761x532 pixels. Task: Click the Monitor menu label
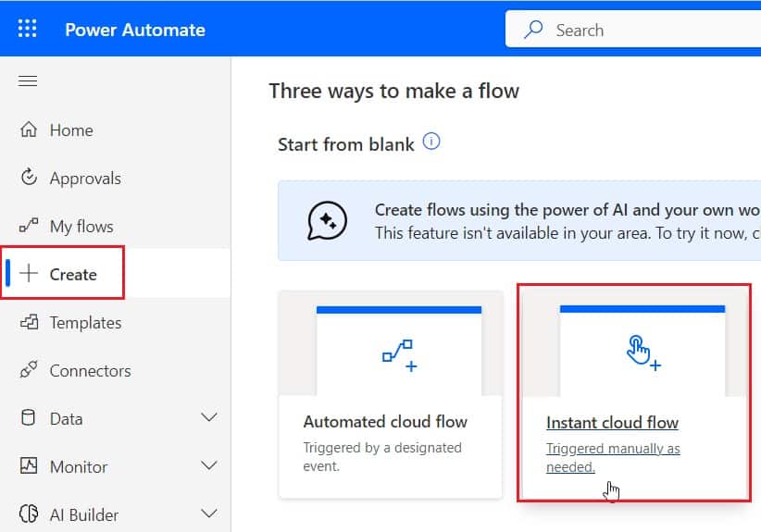[79, 466]
